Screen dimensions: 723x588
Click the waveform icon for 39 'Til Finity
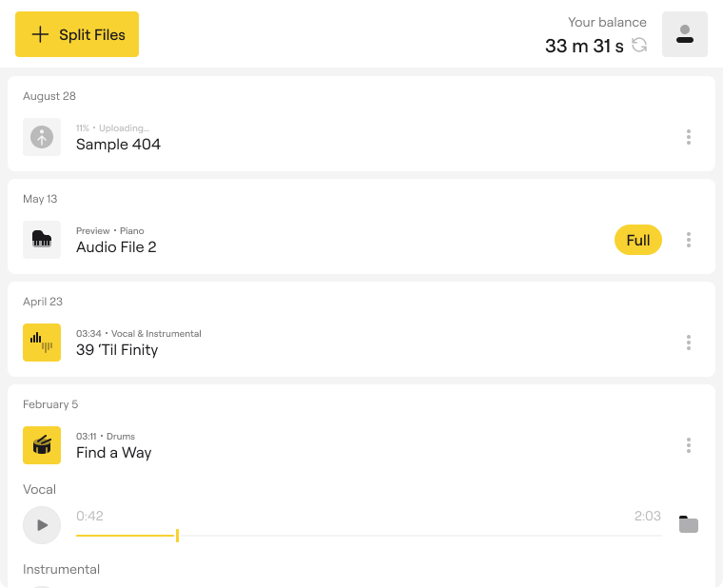tap(42, 343)
